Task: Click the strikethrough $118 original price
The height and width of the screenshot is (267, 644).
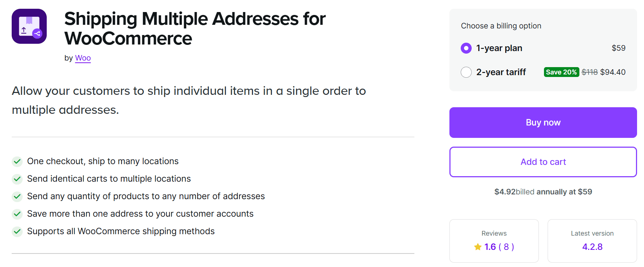Action: [x=590, y=72]
